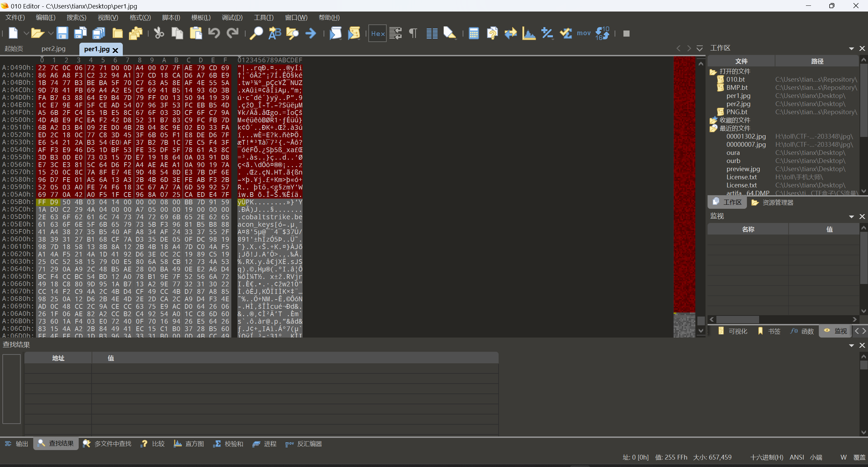Open preview.jpg from recent files
This screenshot has width=868, height=467.
tap(743, 169)
